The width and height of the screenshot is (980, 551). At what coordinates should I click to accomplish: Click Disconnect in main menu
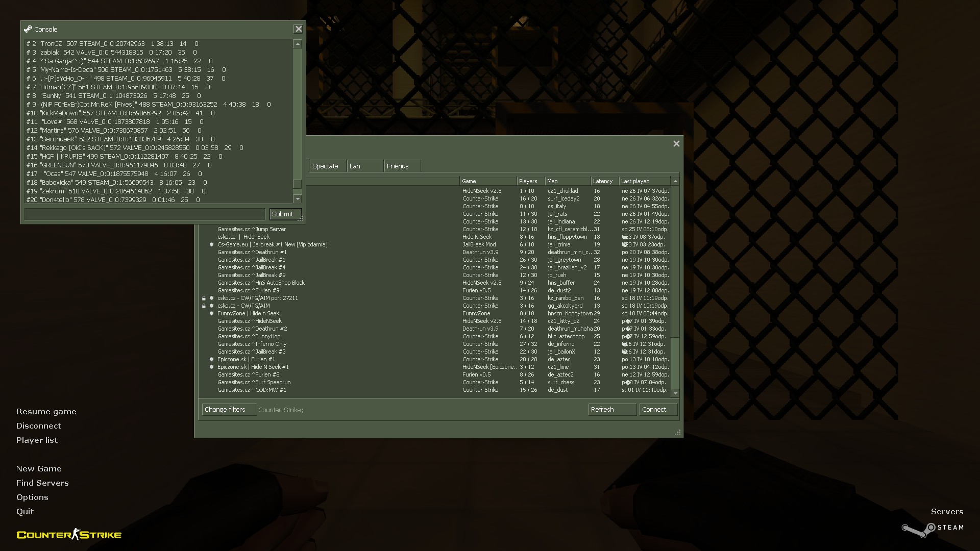[x=39, y=426]
